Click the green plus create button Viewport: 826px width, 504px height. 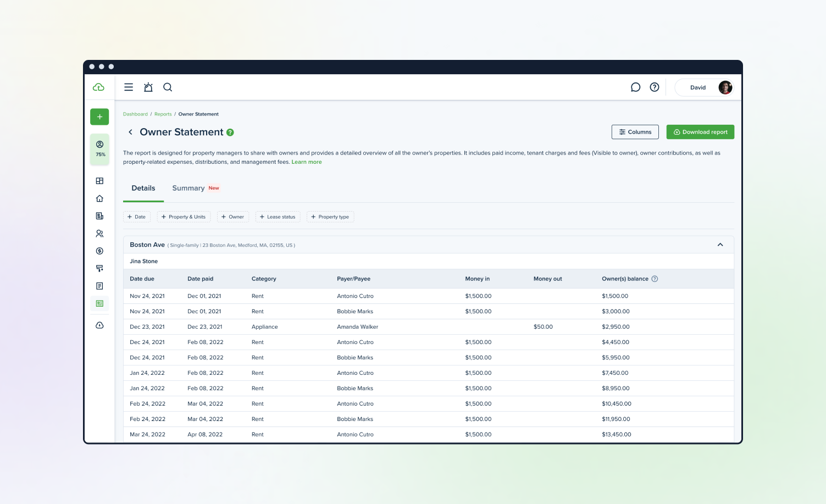pos(99,117)
